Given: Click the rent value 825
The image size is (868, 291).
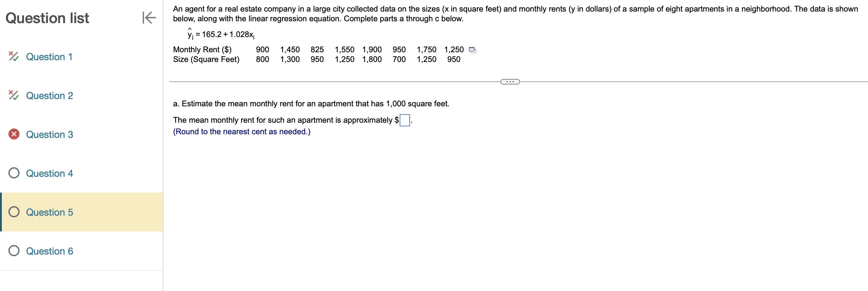Looking at the screenshot, I should (x=317, y=50).
